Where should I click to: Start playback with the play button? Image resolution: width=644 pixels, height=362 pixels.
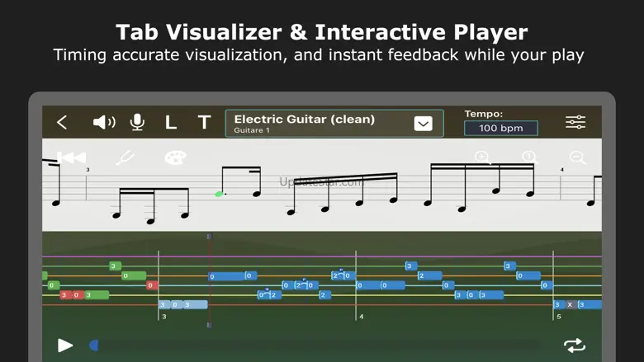tap(65, 346)
